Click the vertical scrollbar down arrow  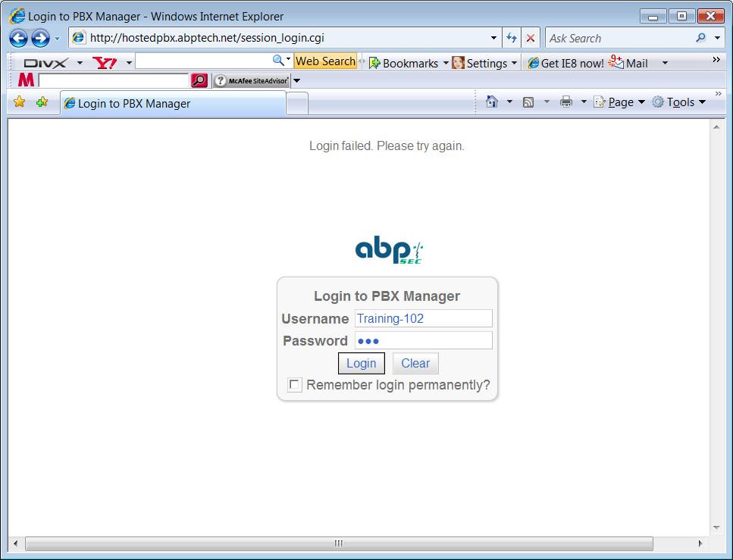[716, 527]
